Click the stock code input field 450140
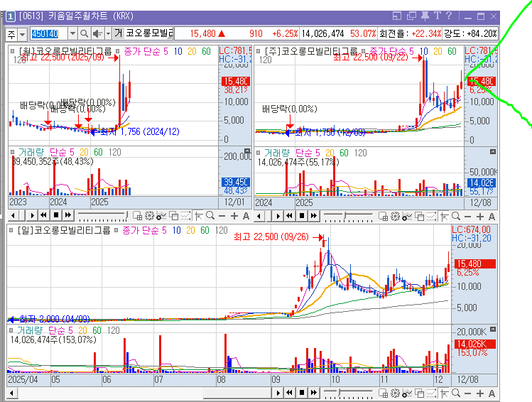This screenshot has width=532, height=402. [49, 33]
